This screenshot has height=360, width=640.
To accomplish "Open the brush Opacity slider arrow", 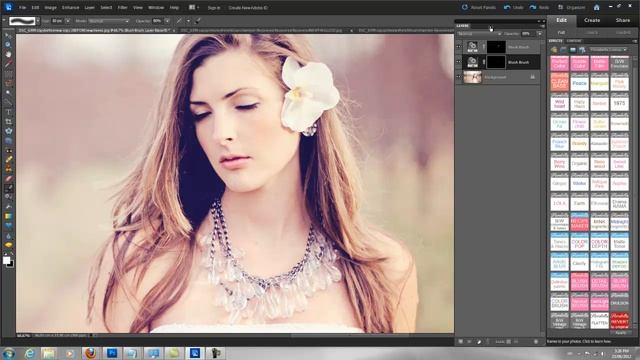I will coord(167,20).
